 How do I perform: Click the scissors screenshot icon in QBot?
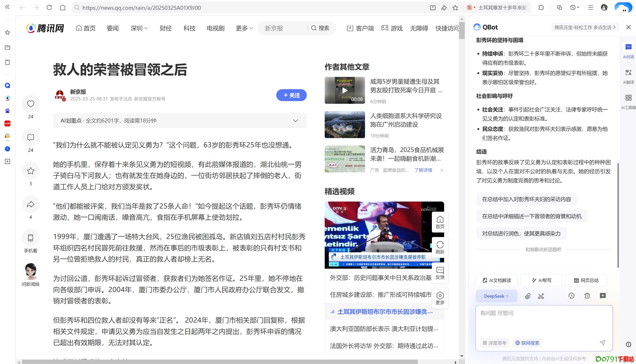pos(541,296)
